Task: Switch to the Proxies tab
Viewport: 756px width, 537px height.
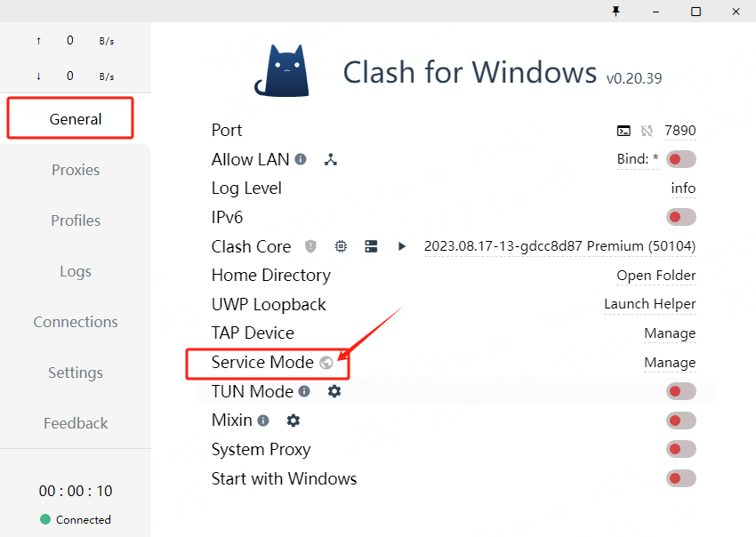Action: tap(76, 170)
